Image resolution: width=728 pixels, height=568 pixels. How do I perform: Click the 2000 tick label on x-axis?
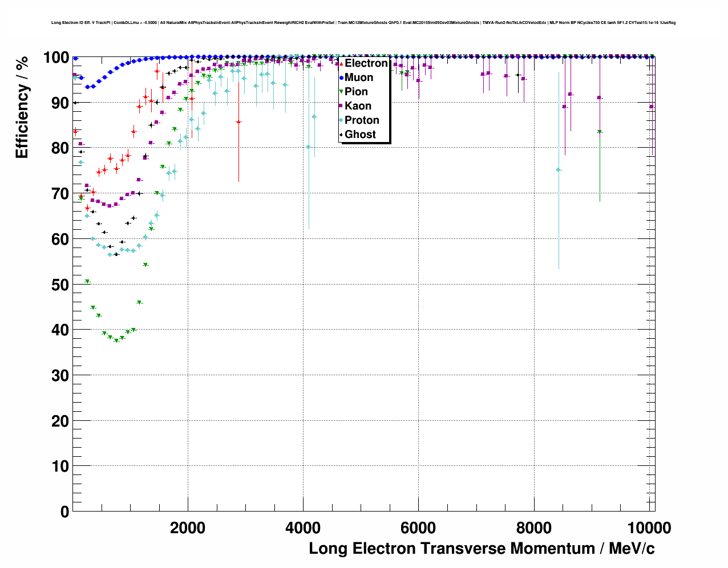[188, 528]
